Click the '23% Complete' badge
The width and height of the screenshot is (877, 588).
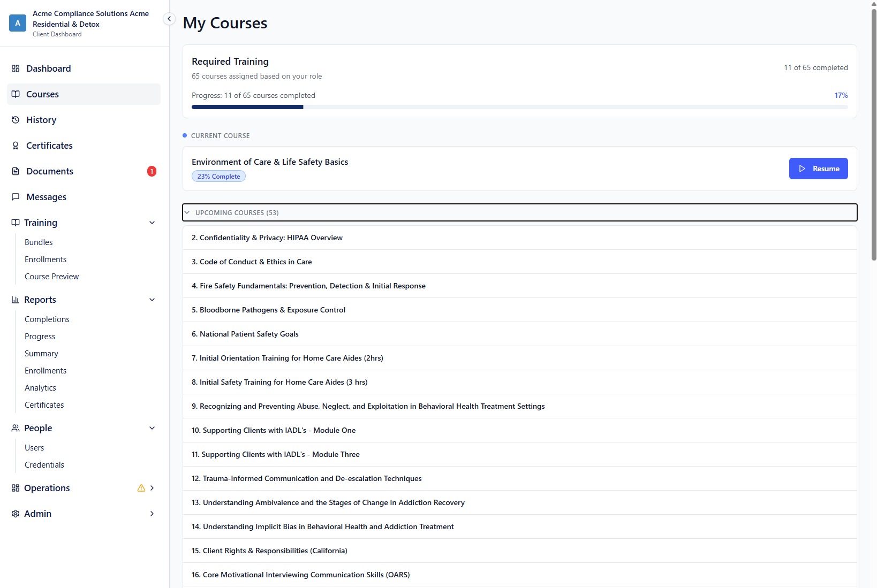coord(218,176)
